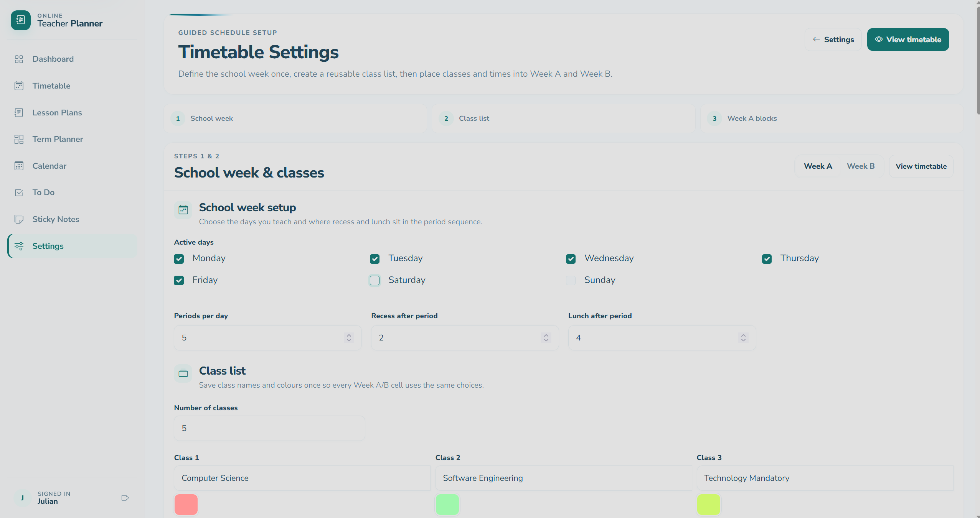
Task: Jump to step 1 School week
Action: click(x=295, y=118)
